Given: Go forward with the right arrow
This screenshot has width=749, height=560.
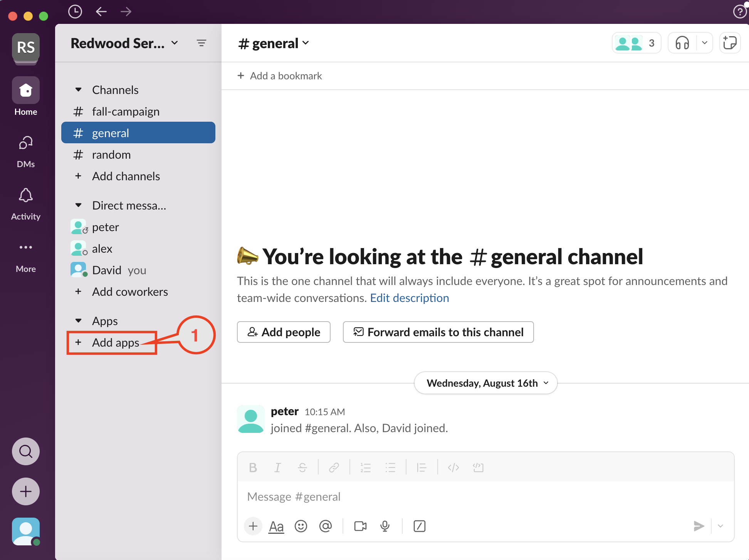Looking at the screenshot, I should click(126, 12).
